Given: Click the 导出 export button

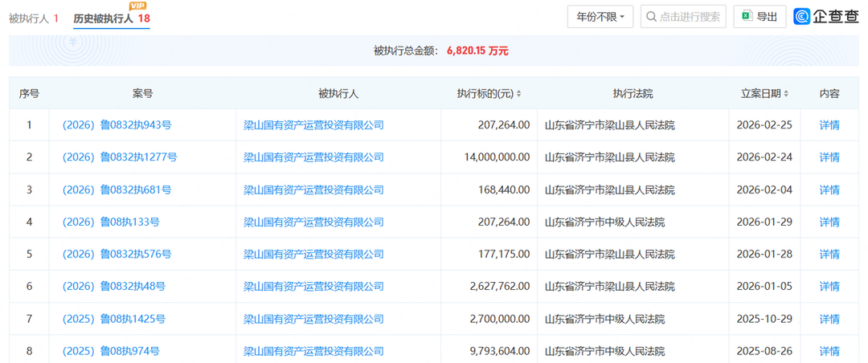Looking at the screenshot, I should pos(759,17).
